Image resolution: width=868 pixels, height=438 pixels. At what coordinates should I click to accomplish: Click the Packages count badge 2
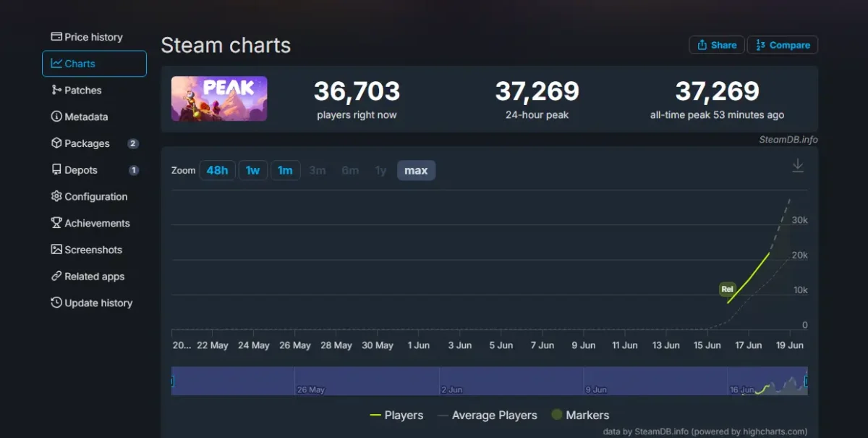click(133, 143)
